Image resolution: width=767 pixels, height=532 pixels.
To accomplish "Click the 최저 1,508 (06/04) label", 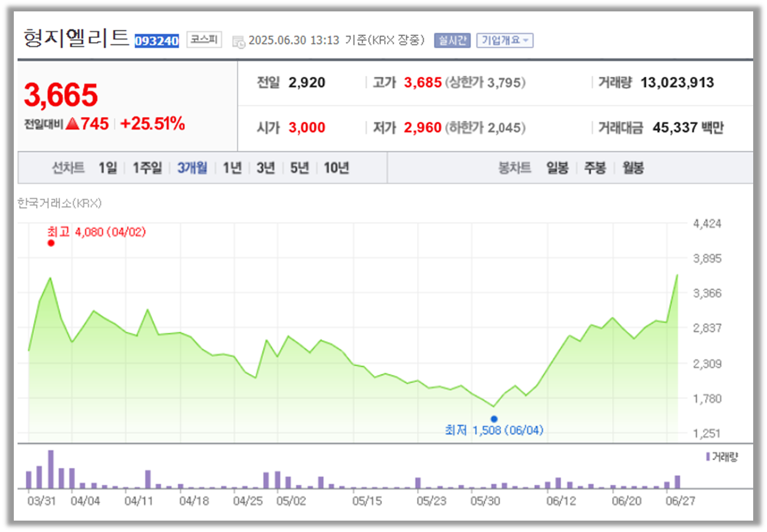I will click(x=494, y=430).
